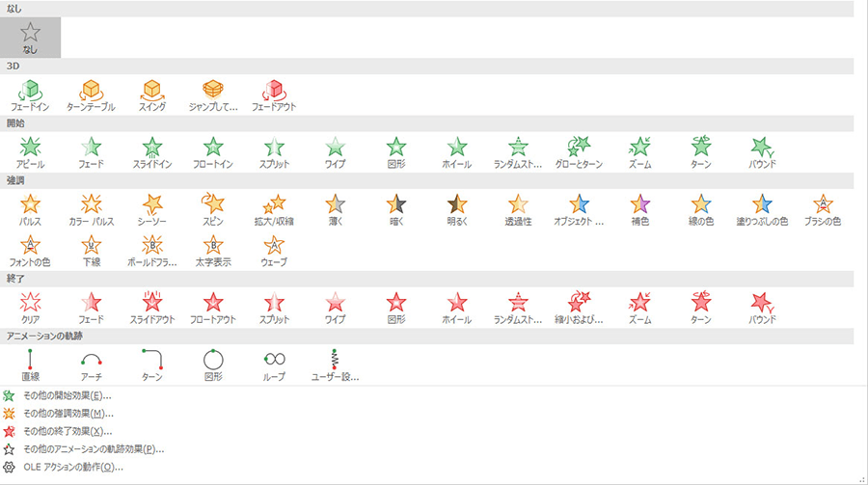Select the green フェード entrance star
Screen dimensions: 868x485
pos(92,152)
